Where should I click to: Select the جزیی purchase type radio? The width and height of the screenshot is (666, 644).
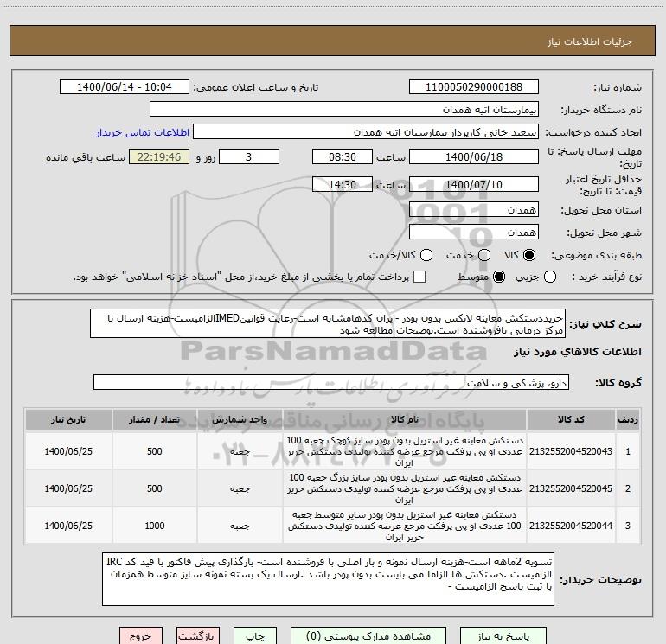pyautogui.click(x=549, y=277)
